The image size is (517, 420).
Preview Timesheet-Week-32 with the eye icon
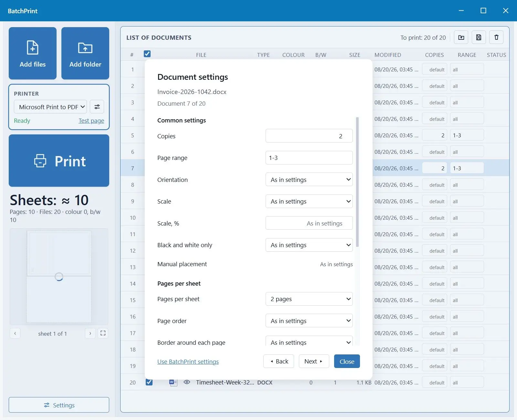coord(187,382)
